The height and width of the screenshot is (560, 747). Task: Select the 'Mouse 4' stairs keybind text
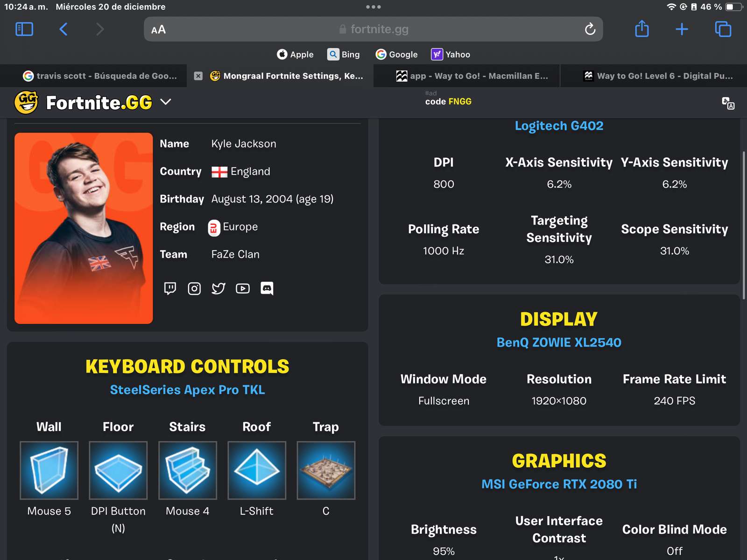[x=187, y=511]
